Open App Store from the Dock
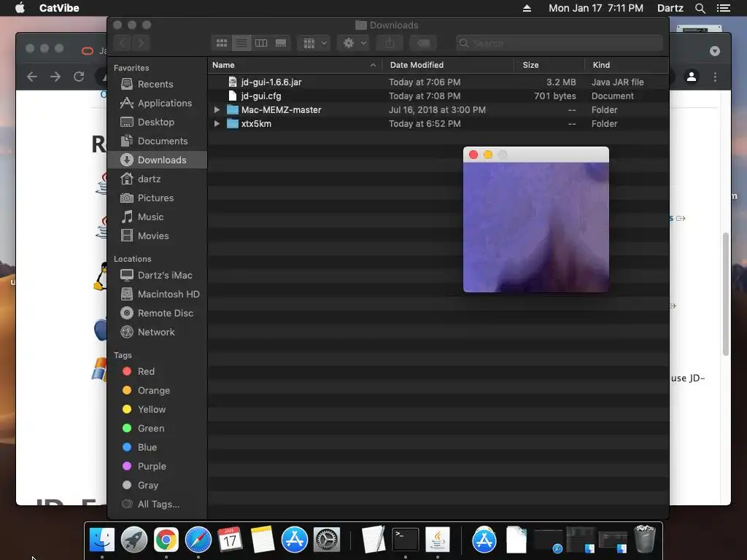This screenshot has width=747, height=560. pyautogui.click(x=295, y=540)
